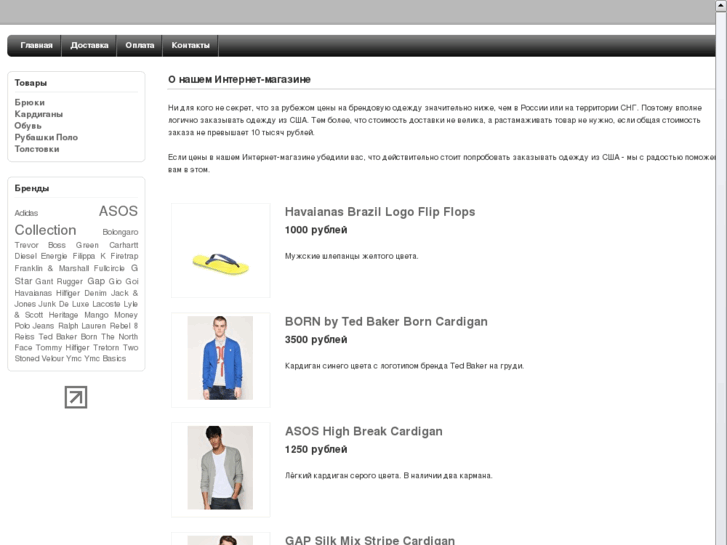Open the grey cardigan product photo

(220, 468)
